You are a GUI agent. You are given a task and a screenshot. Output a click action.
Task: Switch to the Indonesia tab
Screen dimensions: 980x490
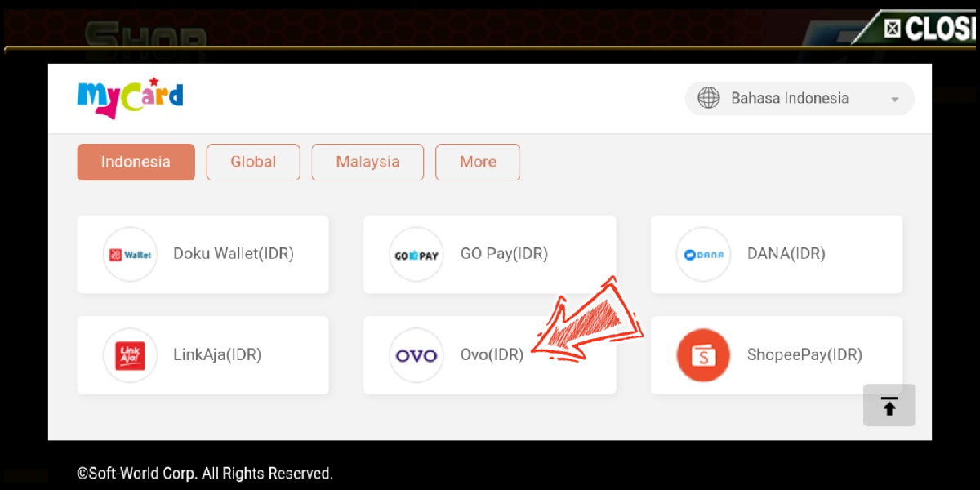click(136, 162)
